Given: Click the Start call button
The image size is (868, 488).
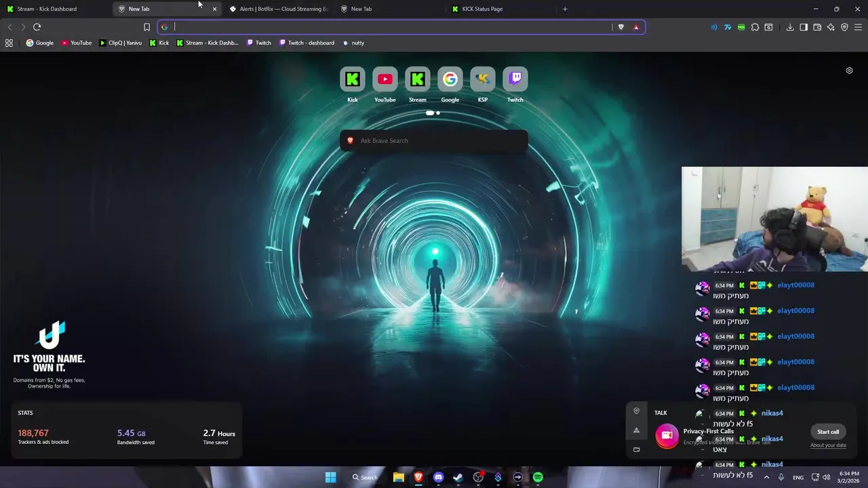Looking at the screenshot, I should pyautogui.click(x=827, y=432).
